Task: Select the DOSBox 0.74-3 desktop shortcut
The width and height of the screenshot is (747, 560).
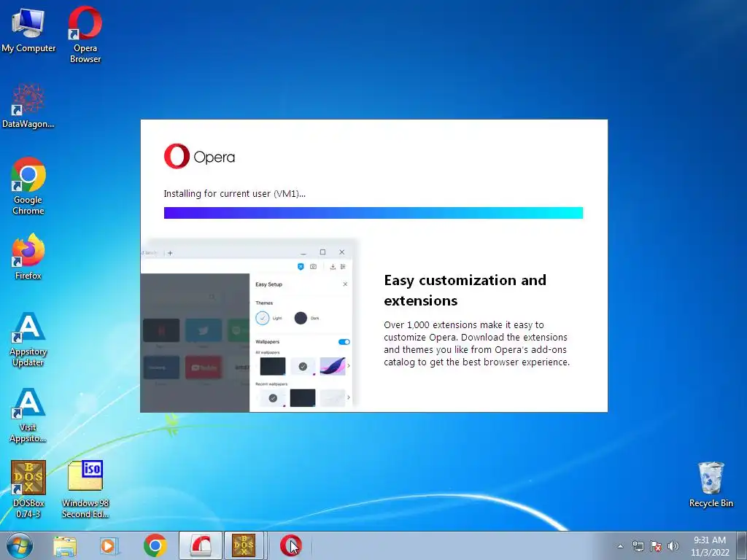Action: pyautogui.click(x=28, y=489)
